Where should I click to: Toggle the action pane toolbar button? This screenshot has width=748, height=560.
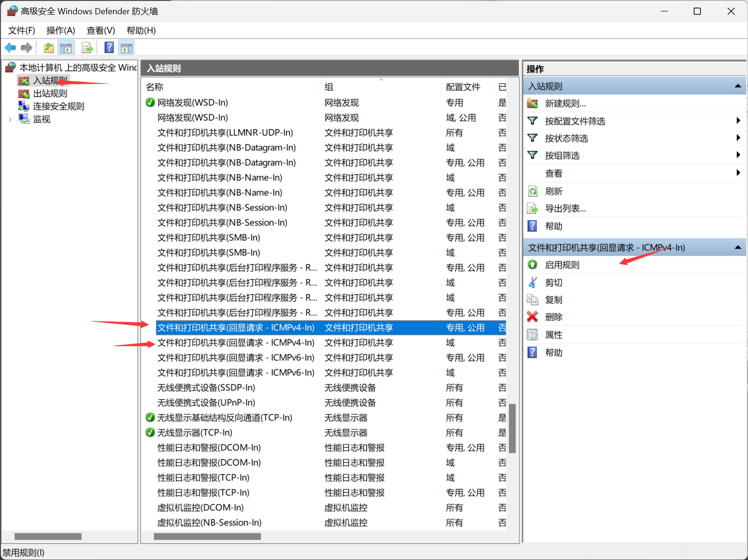[127, 48]
